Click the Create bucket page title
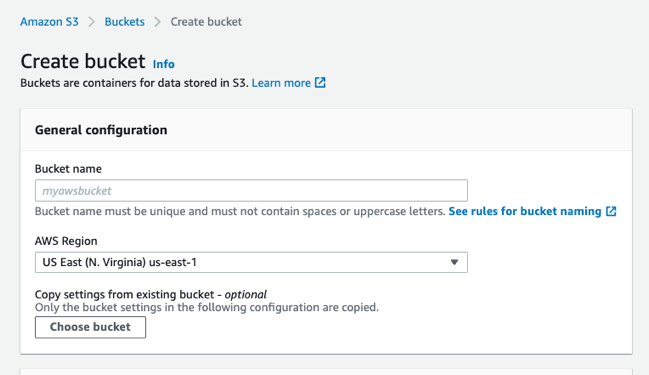649x375 pixels. (x=83, y=61)
